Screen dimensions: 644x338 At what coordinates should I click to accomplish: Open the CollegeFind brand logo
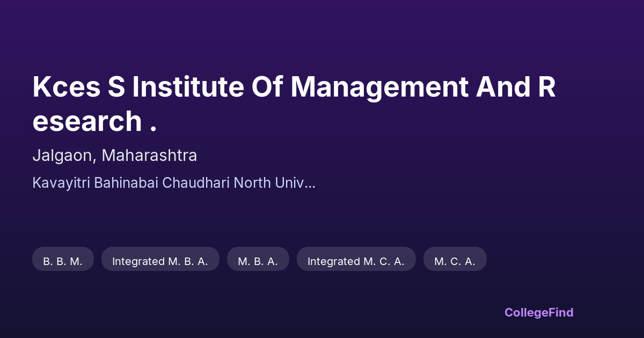[x=539, y=312]
